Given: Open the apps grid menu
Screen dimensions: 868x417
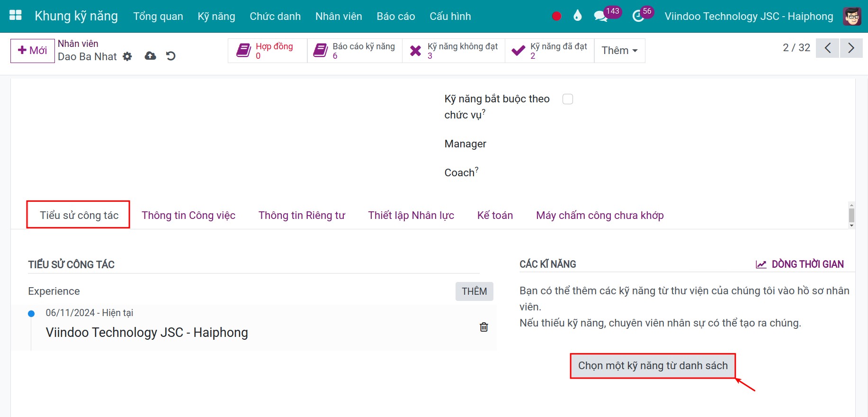Looking at the screenshot, I should click(x=16, y=16).
